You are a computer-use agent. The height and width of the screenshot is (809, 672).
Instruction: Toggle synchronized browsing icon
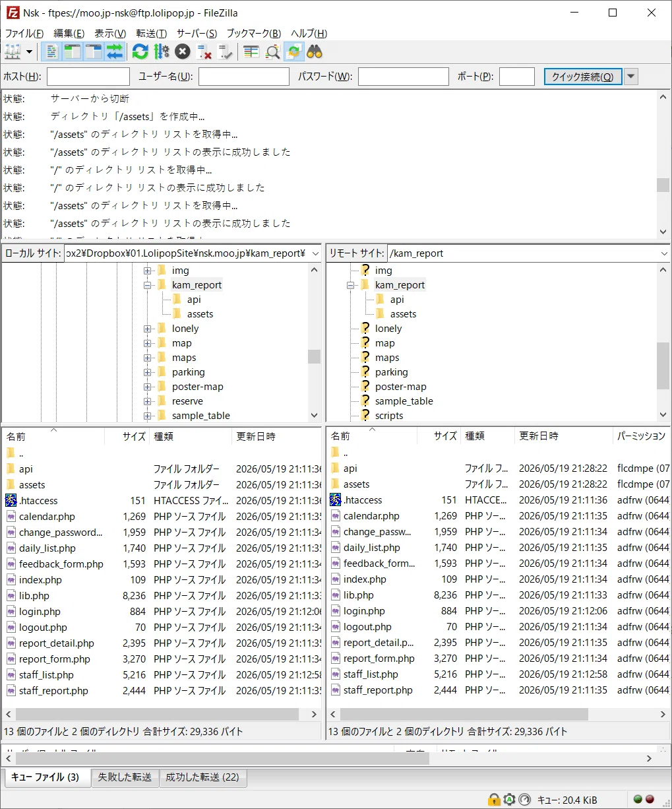(293, 52)
